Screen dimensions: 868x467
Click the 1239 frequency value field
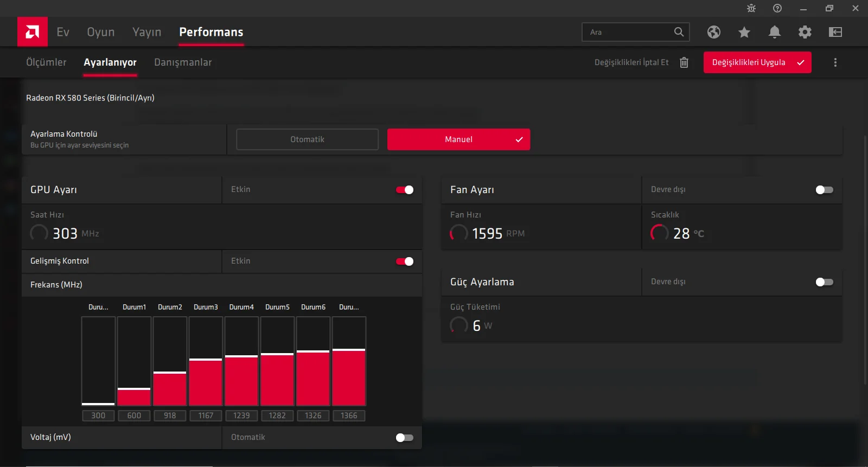tap(241, 415)
